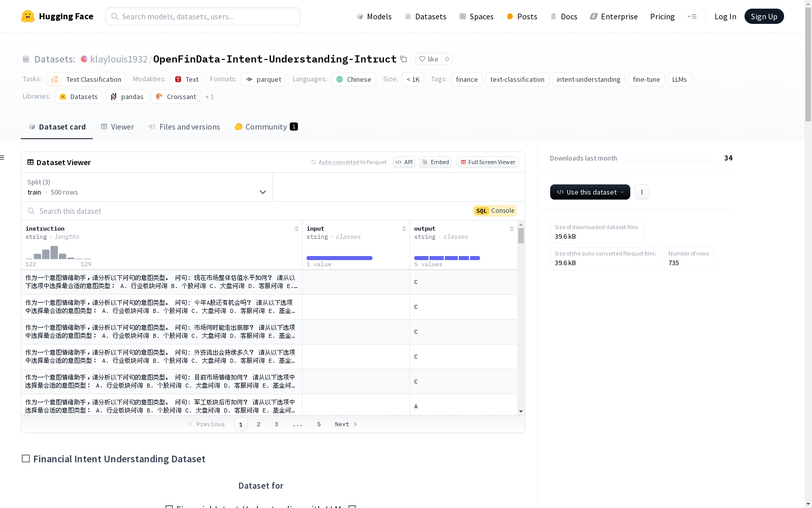This screenshot has height=508, width=812.
Task: Select the parquet format tag
Action: (263, 79)
